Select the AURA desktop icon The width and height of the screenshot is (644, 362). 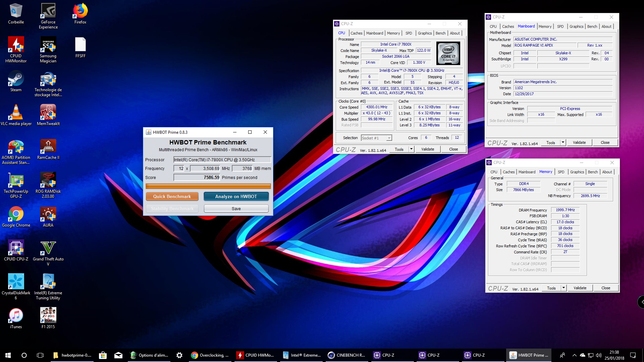(48, 217)
